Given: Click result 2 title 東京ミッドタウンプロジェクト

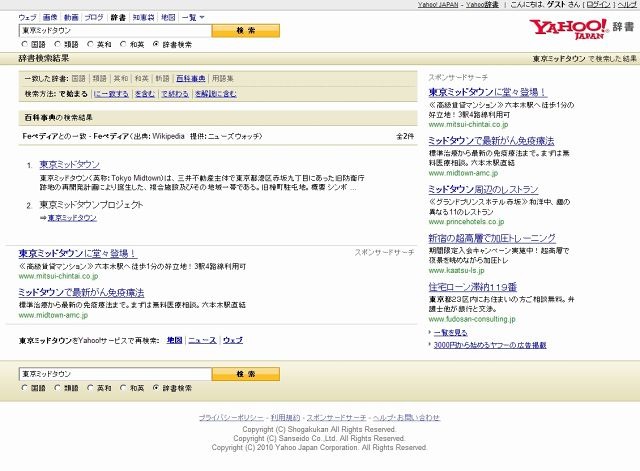Looking at the screenshot, I should (91, 205).
